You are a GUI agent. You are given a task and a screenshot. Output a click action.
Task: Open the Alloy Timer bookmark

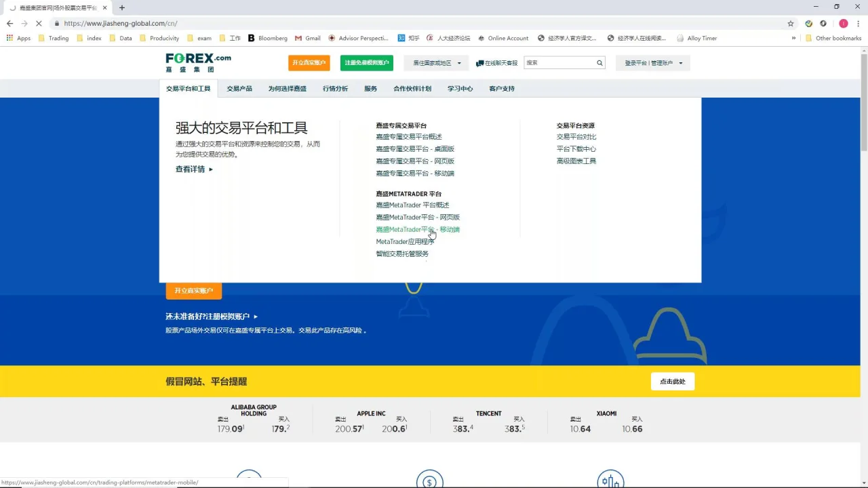(x=696, y=38)
